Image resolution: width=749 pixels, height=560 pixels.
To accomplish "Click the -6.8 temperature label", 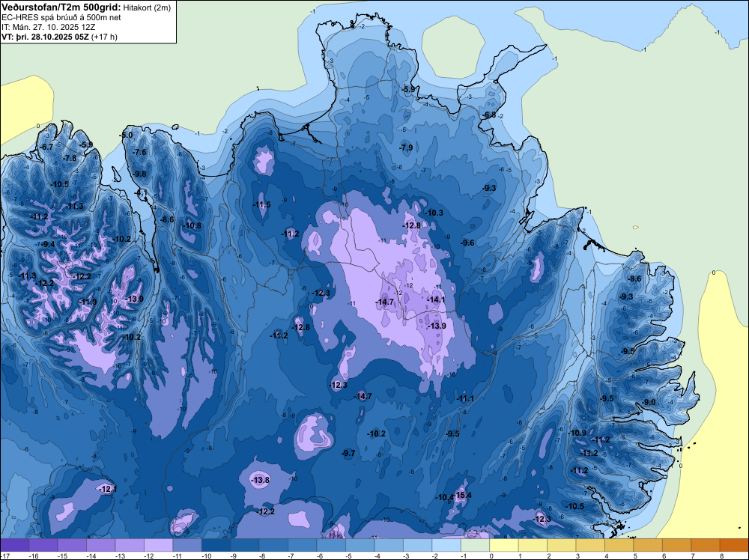I will (489, 115).
